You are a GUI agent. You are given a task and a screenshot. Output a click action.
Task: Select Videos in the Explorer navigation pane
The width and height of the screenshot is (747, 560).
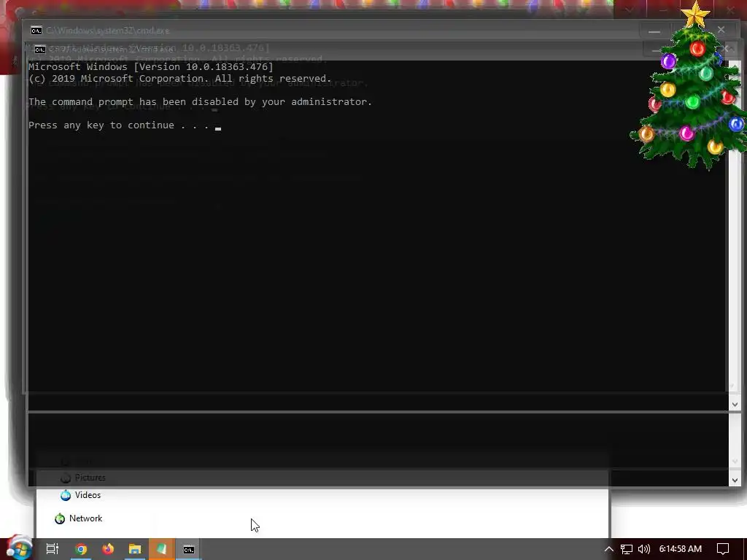click(x=88, y=495)
